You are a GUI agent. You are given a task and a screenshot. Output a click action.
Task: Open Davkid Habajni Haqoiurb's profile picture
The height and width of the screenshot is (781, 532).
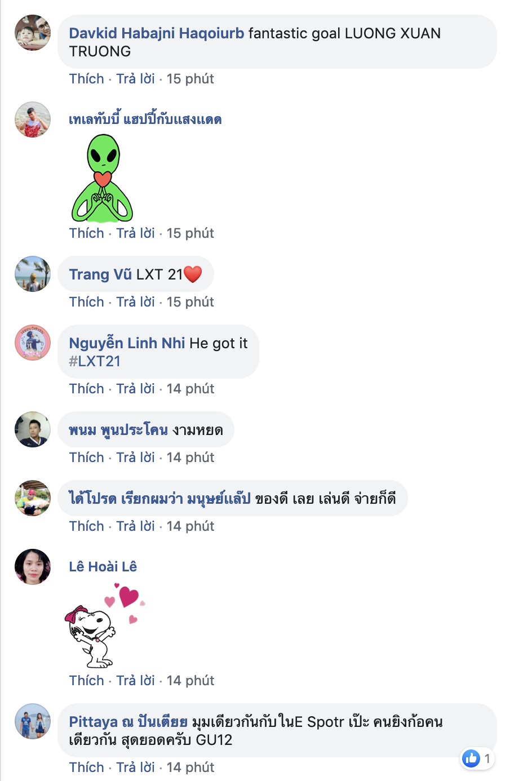[x=33, y=33]
